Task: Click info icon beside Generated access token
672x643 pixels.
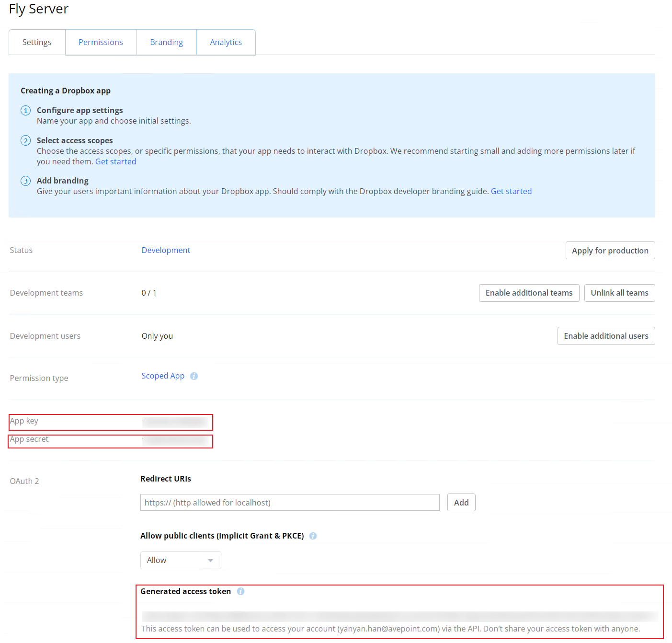Action: [240, 592]
